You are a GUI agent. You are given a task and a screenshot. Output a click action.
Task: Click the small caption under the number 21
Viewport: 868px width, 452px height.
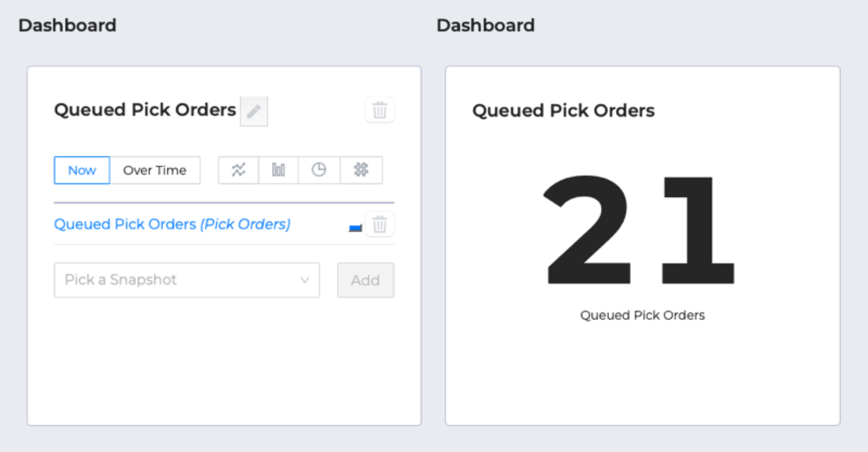click(x=643, y=315)
